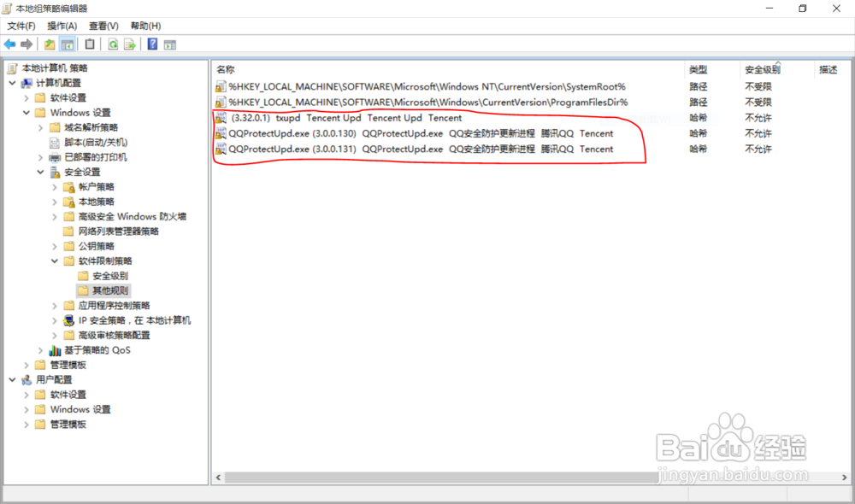Click the SystemRoot% path rule icon
The width and height of the screenshot is (855, 504).
(221, 86)
